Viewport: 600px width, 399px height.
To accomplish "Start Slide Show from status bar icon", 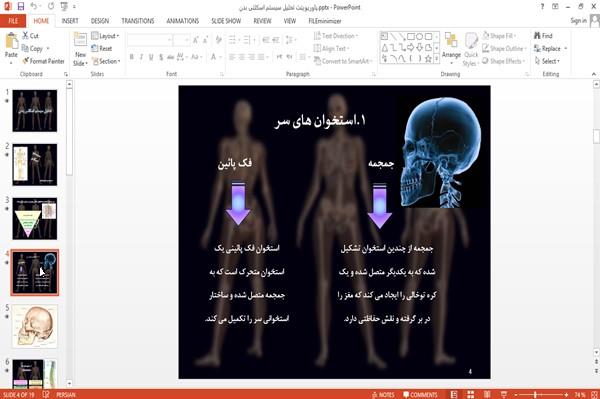I will (504, 394).
